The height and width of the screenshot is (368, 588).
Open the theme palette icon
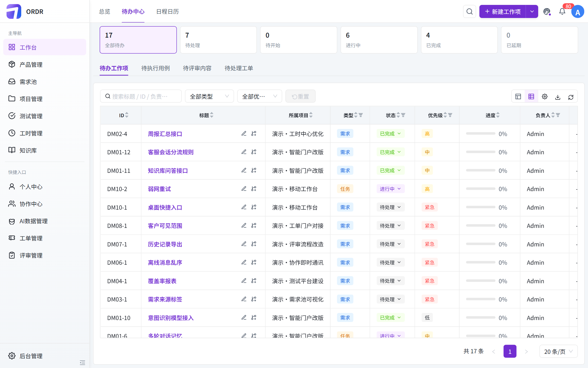coord(547,11)
